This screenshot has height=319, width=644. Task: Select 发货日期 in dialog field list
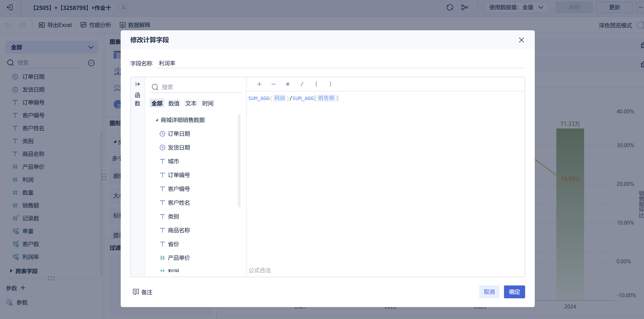coord(179,148)
